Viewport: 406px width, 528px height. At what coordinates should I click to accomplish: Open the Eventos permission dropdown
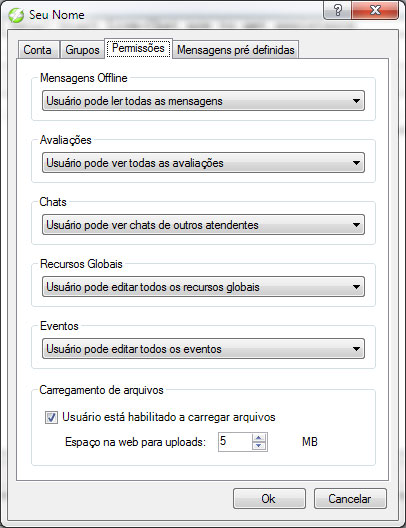[203, 349]
